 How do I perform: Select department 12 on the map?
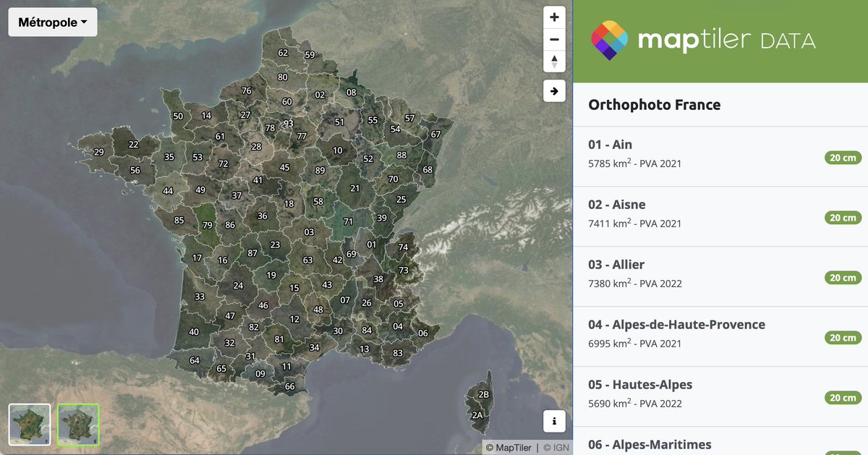(x=294, y=319)
